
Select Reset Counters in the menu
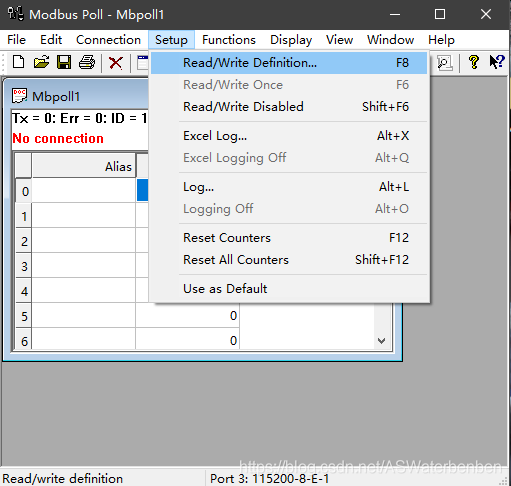tap(289, 238)
